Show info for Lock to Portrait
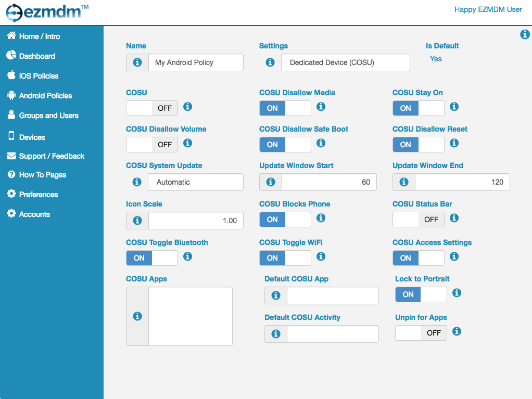The image size is (532, 399). [457, 292]
